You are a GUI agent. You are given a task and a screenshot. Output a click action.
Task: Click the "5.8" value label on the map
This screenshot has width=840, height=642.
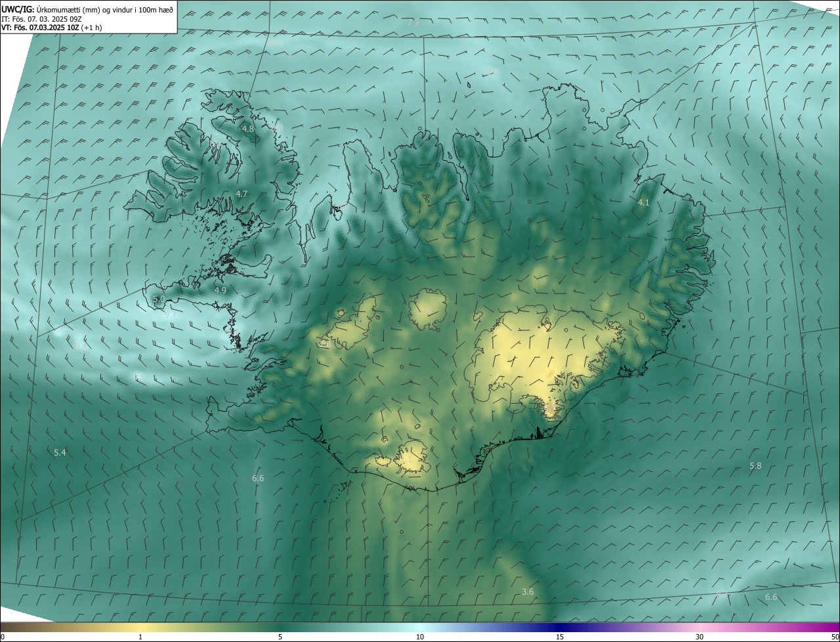(x=755, y=466)
